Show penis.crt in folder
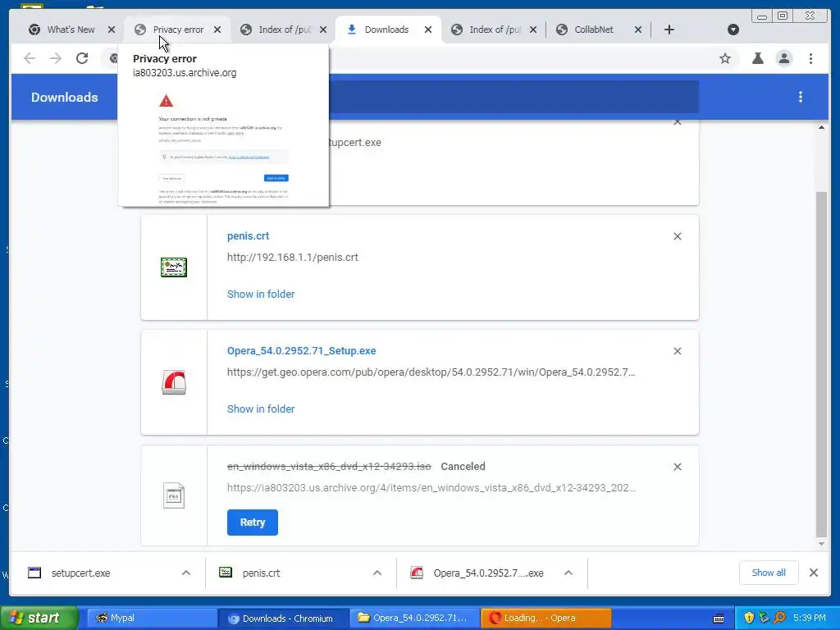Viewport: 840px width, 630px height. (x=261, y=294)
